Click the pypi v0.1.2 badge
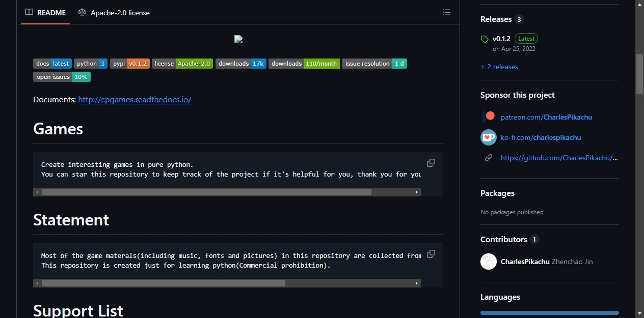Image resolution: width=644 pixels, height=318 pixels. tap(130, 64)
